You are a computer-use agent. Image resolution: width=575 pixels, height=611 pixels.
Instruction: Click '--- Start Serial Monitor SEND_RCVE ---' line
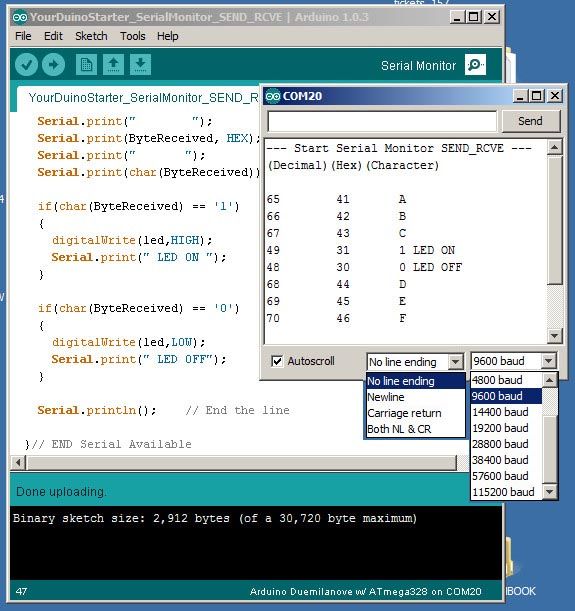[x=399, y=148]
